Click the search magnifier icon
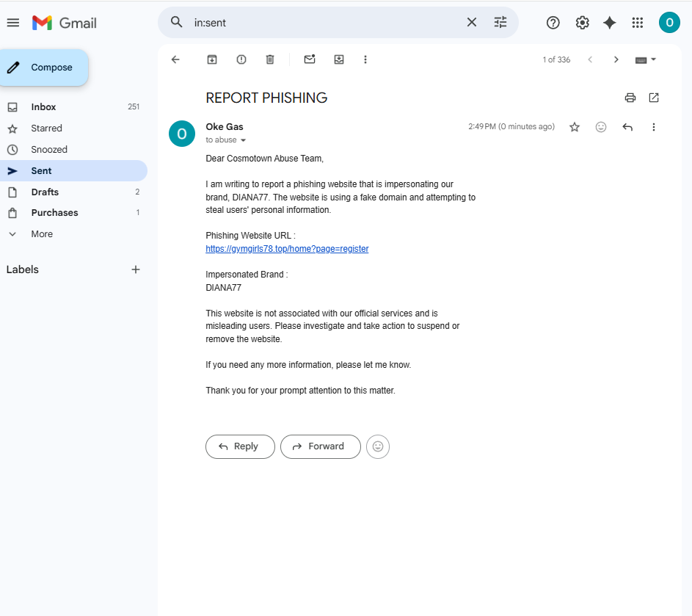 [177, 22]
